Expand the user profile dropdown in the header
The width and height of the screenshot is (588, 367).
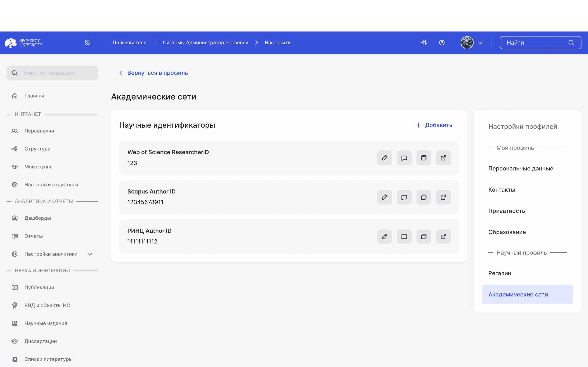480,42
